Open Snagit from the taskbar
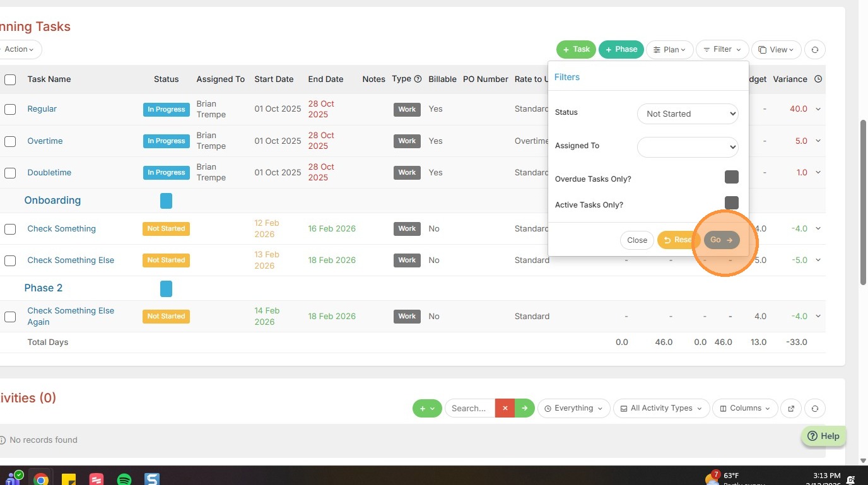The width and height of the screenshot is (868, 485). (152, 479)
